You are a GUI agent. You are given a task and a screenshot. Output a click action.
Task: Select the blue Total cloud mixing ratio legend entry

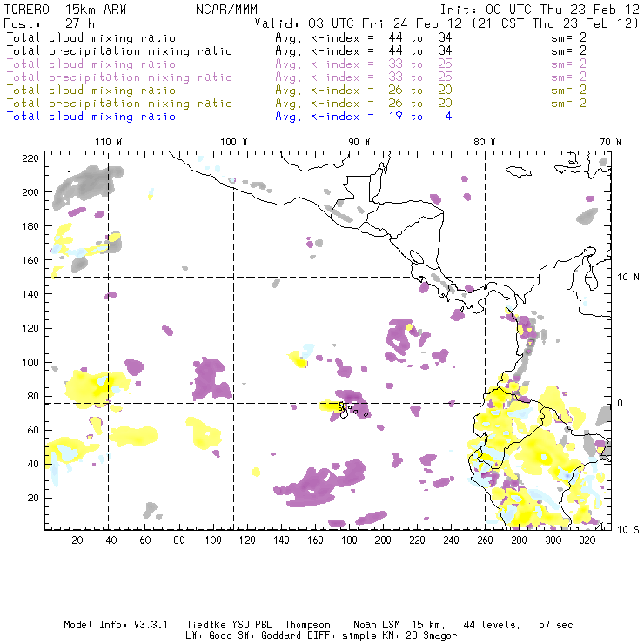pyautogui.click(x=91, y=117)
